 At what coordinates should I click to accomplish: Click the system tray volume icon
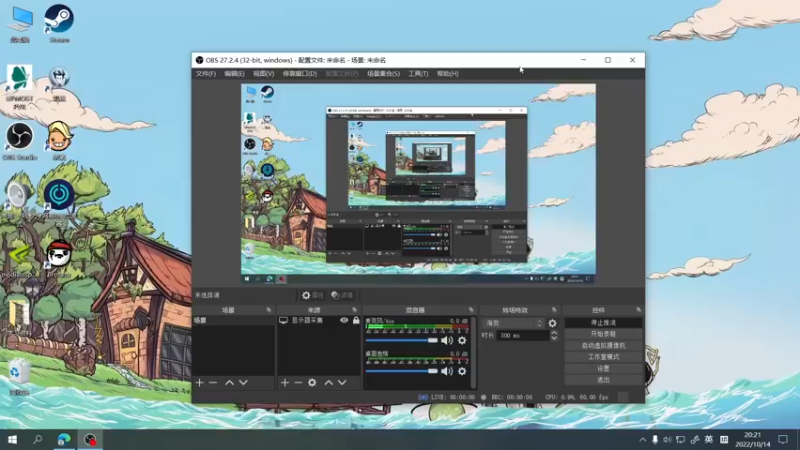(667, 439)
